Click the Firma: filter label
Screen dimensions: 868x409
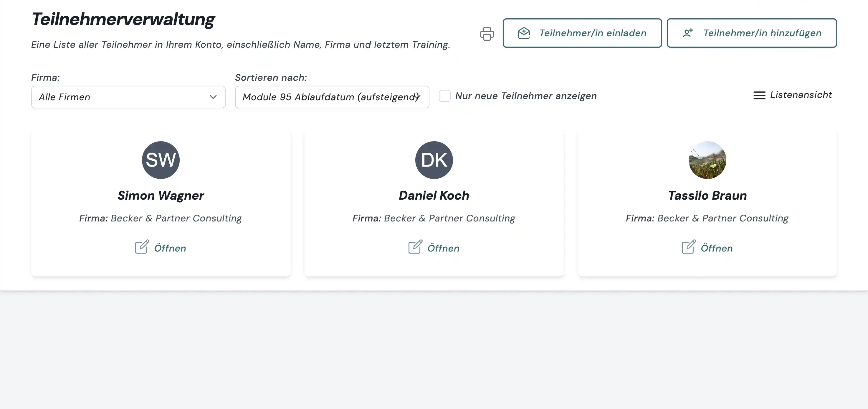(x=45, y=78)
